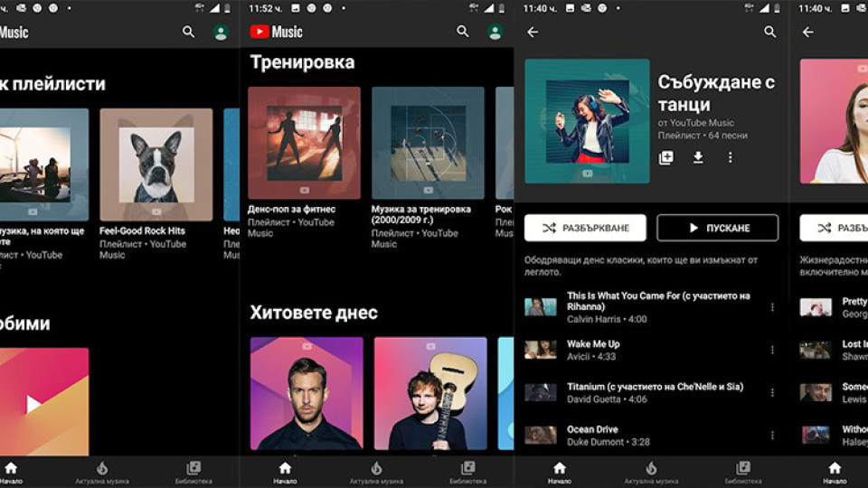Click the от YouTube Music author text
This screenshot has width=868, height=488.
(696, 123)
